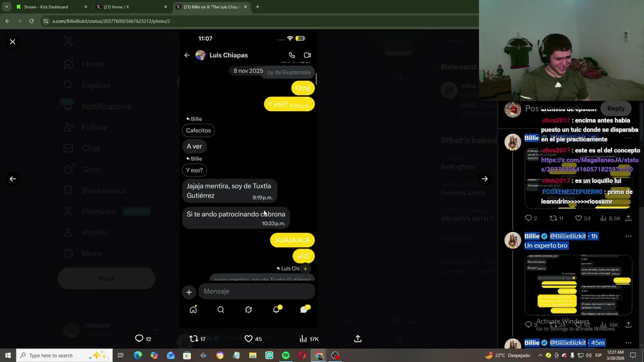Close the Kick Dashboard tab
The height and width of the screenshot is (362, 644).
[x=86, y=7]
